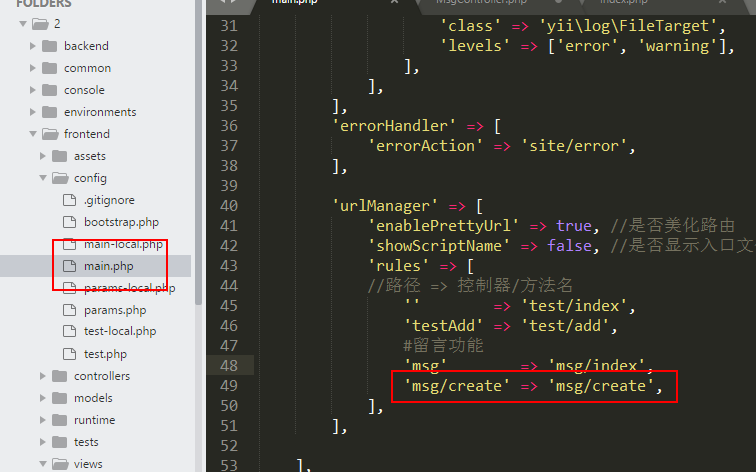This screenshot has height=472, width=756.
Task: Open the bootstrap.php file
Action: pos(120,222)
